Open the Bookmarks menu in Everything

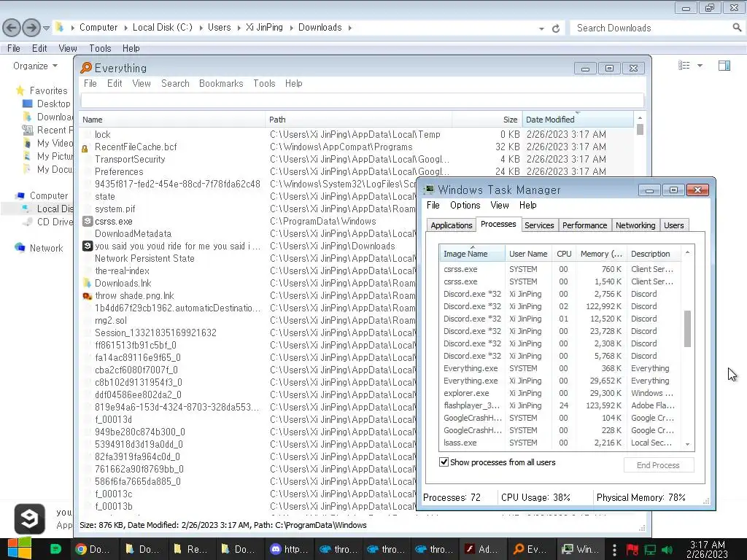tap(221, 83)
